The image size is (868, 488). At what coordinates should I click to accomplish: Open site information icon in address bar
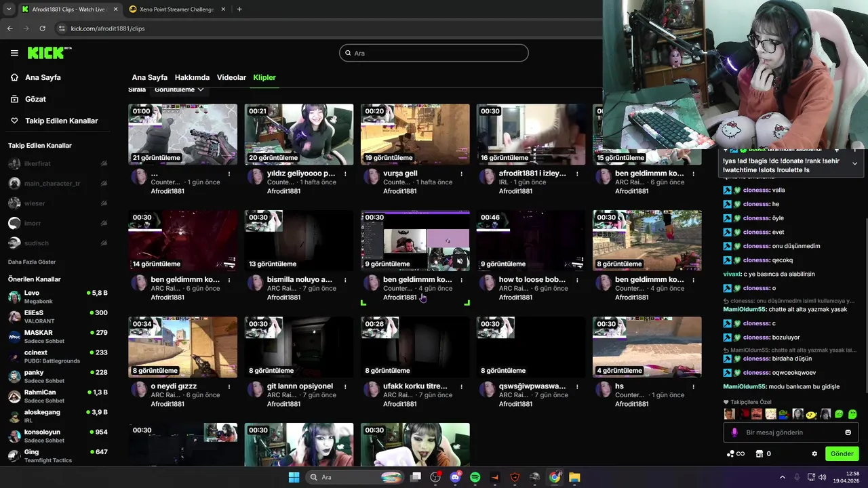[x=62, y=28]
